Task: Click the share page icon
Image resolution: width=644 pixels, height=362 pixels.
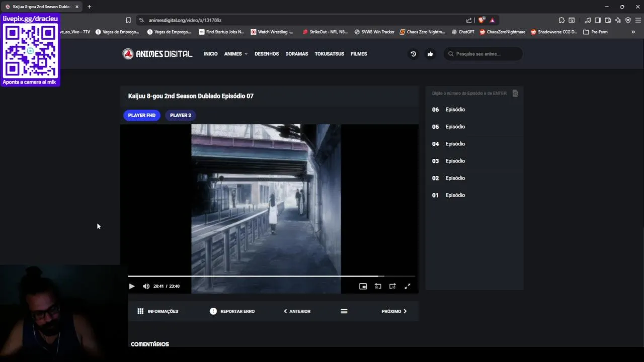Action: 469,20
